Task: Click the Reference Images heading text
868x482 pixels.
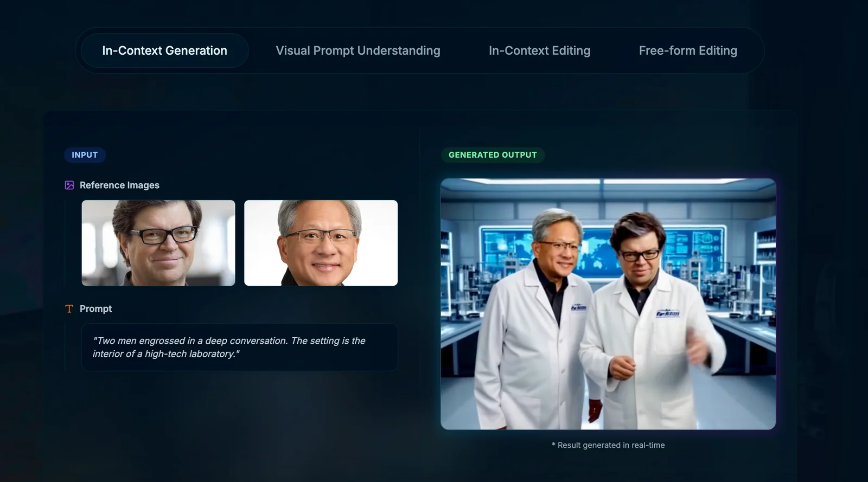Action: pos(119,185)
